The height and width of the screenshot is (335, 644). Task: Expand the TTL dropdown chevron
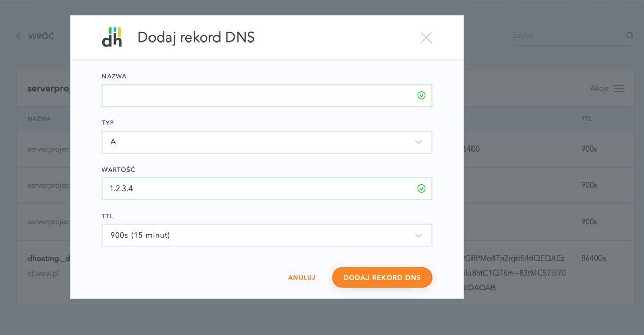418,235
